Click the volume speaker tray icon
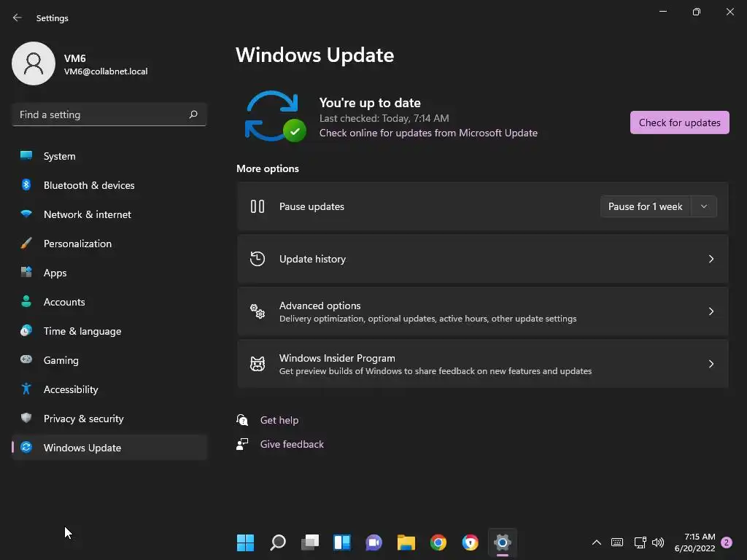747x560 pixels. pyautogui.click(x=658, y=542)
